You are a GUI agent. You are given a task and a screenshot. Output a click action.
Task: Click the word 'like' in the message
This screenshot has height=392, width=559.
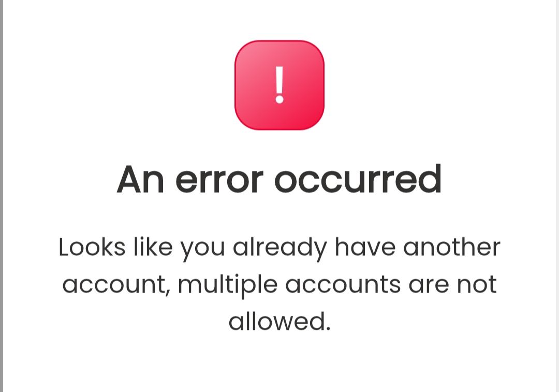(153, 247)
